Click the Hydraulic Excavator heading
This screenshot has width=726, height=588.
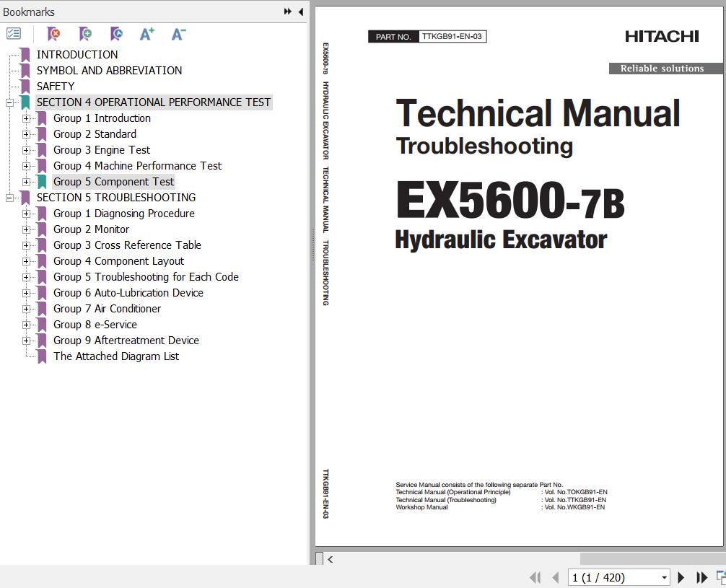(x=501, y=240)
